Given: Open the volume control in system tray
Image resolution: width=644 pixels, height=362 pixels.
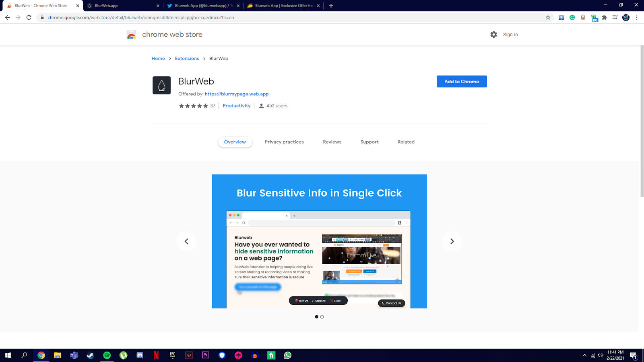Looking at the screenshot, I should [600, 355].
